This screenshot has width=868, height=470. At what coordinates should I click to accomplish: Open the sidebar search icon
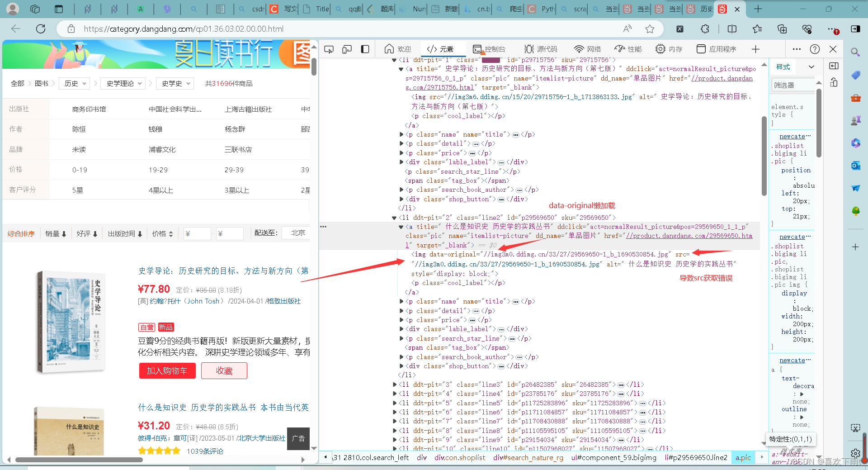pos(855,52)
